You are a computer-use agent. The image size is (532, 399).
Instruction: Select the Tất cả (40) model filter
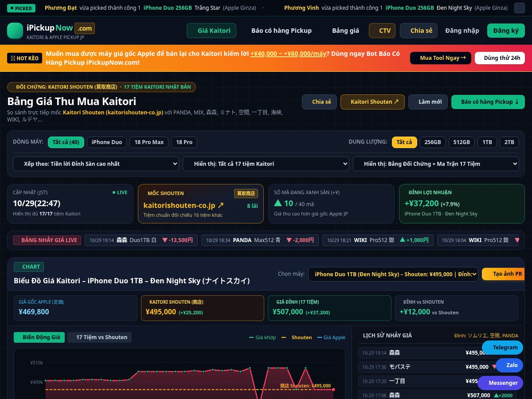[66, 142]
